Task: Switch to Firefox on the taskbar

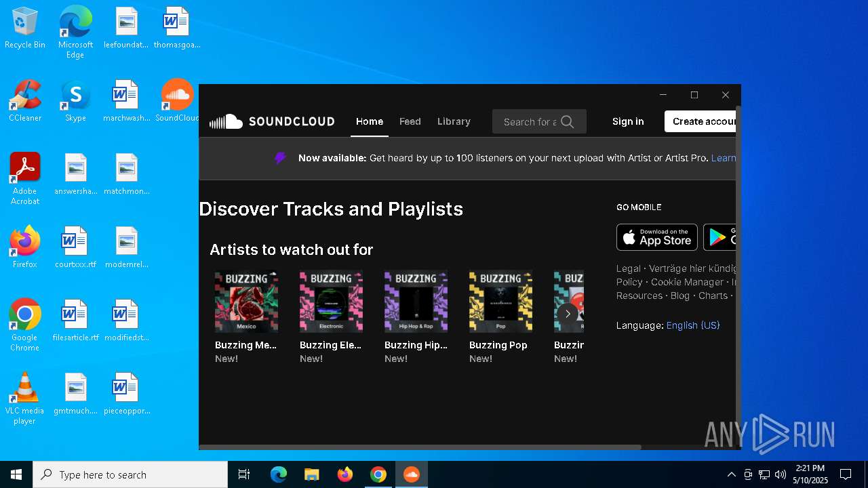Action: point(345,474)
